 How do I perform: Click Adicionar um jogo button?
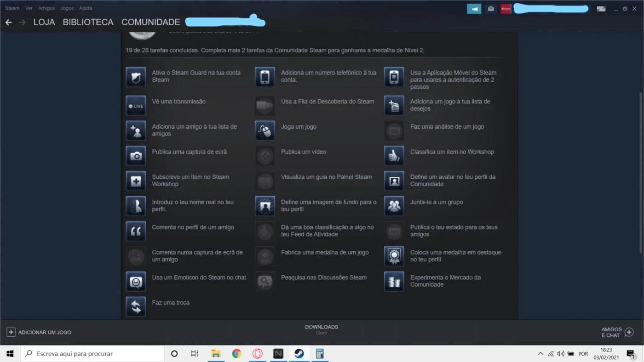[39, 332]
